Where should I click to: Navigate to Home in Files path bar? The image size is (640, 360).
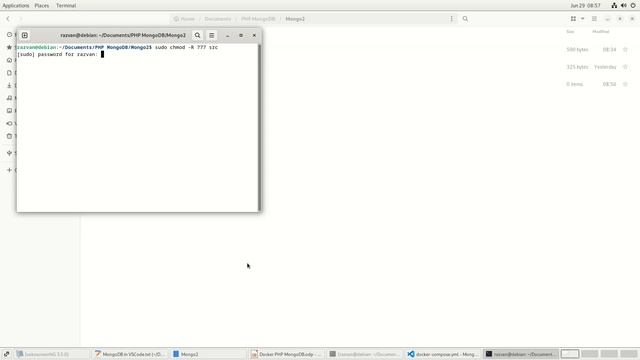tap(184, 19)
